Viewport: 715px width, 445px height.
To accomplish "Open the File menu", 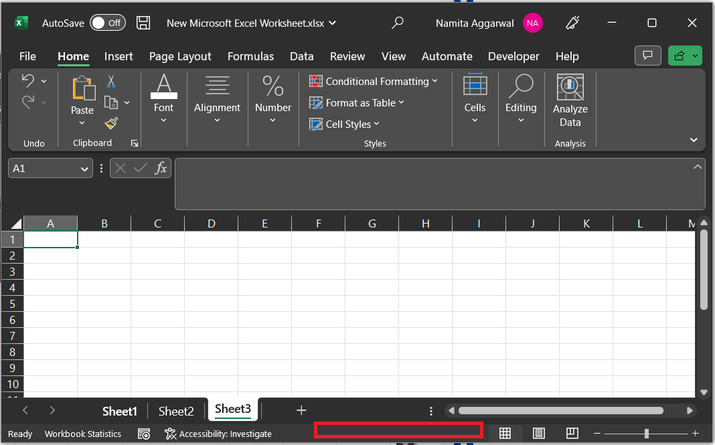I will click(27, 56).
